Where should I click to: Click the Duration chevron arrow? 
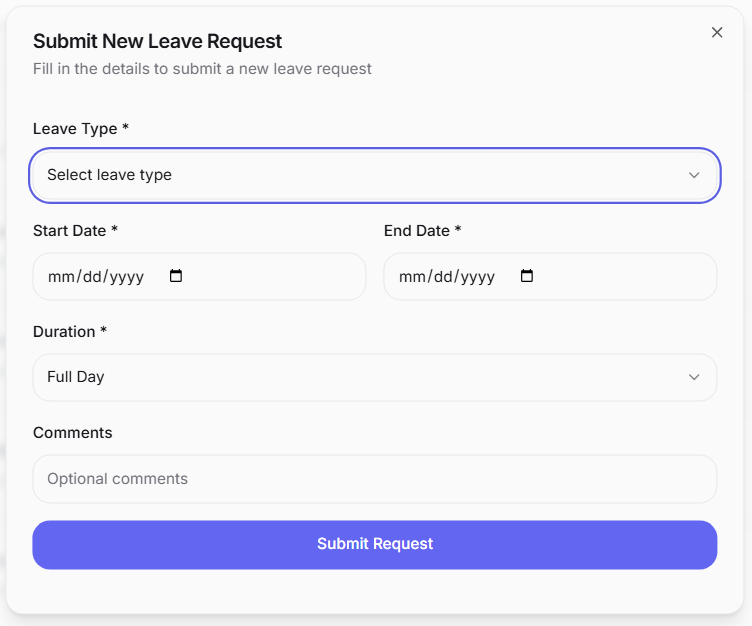[x=694, y=377]
